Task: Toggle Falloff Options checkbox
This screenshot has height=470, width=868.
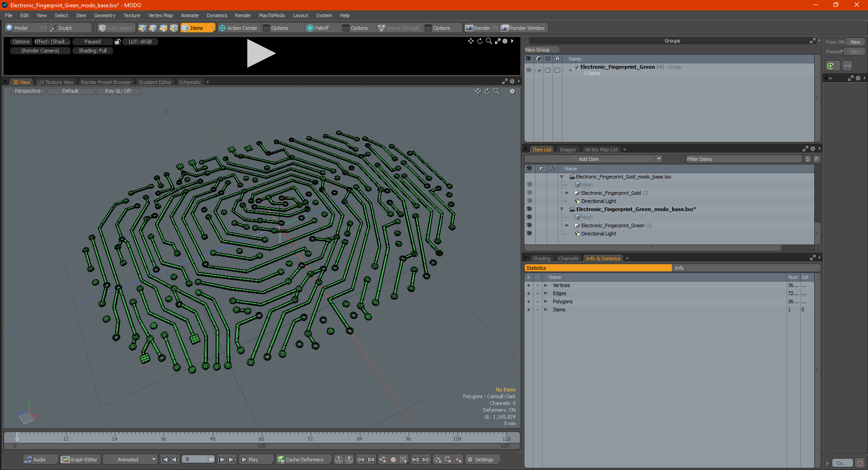Action: 346,28
